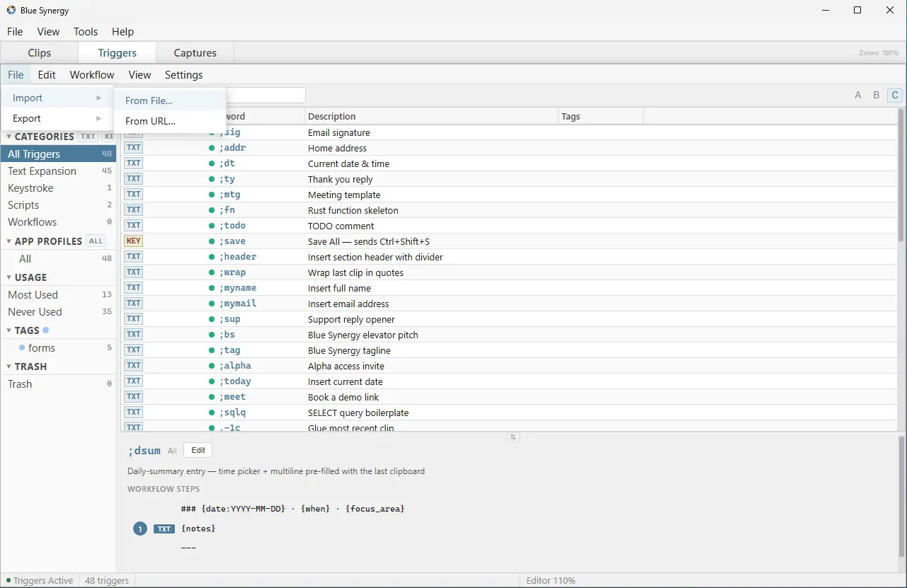Toggle the status dot for ;sqlq
Image resolution: width=907 pixels, height=588 pixels.
tap(212, 413)
